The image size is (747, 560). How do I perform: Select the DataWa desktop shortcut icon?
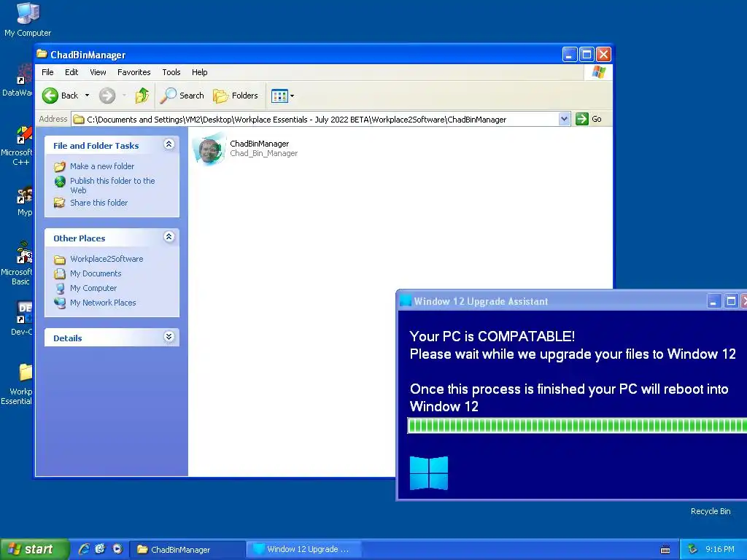24,74
